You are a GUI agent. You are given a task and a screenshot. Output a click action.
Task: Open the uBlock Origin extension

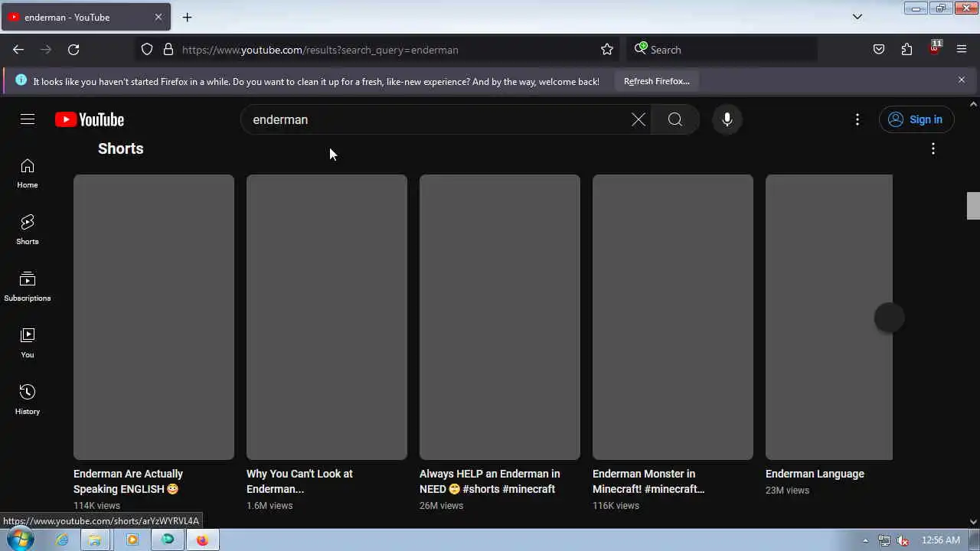click(934, 50)
